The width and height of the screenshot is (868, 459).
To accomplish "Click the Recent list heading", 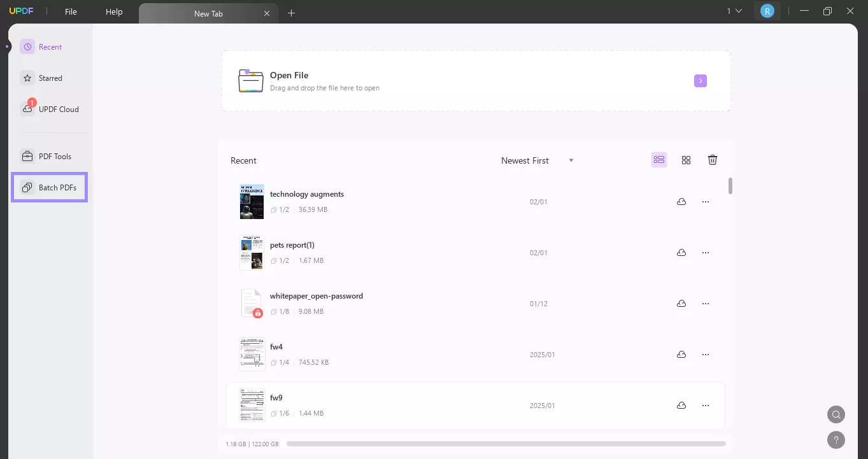I will (243, 160).
